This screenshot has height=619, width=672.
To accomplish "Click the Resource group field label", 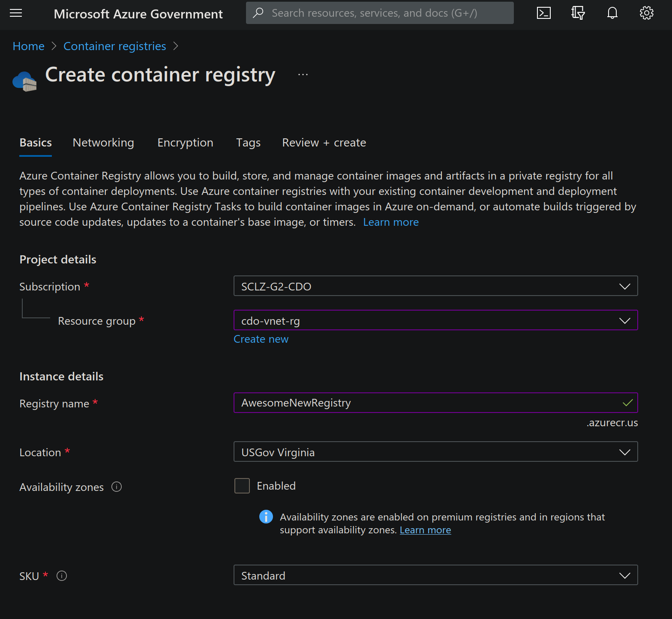I will point(97,321).
